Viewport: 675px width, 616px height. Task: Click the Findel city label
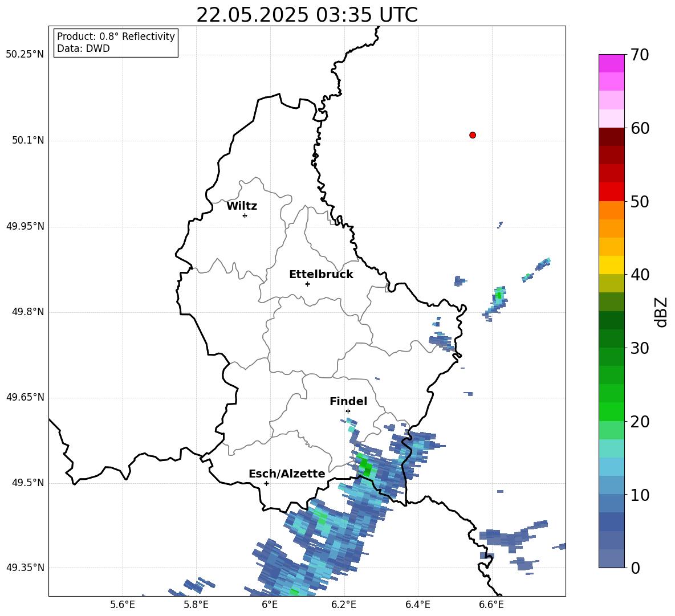tap(348, 401)
